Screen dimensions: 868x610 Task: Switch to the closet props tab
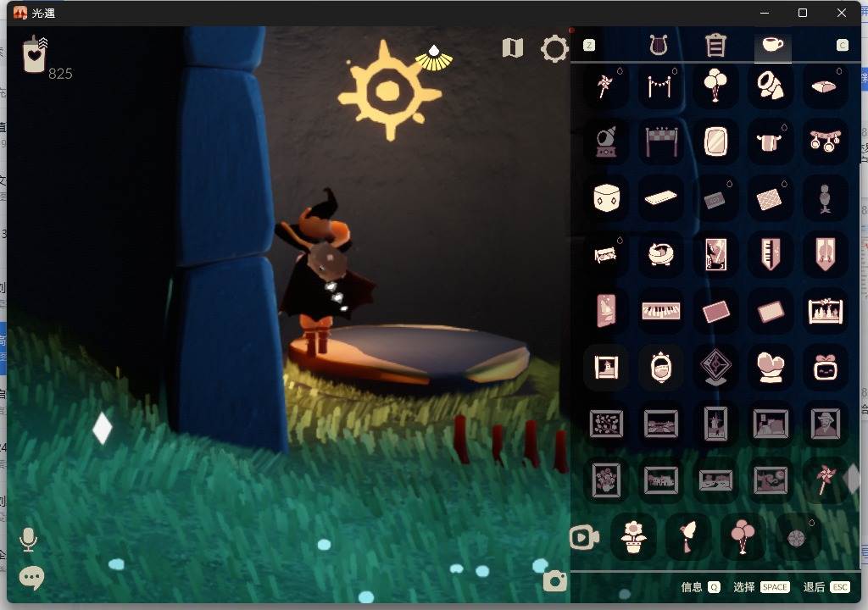click(715, 46)
